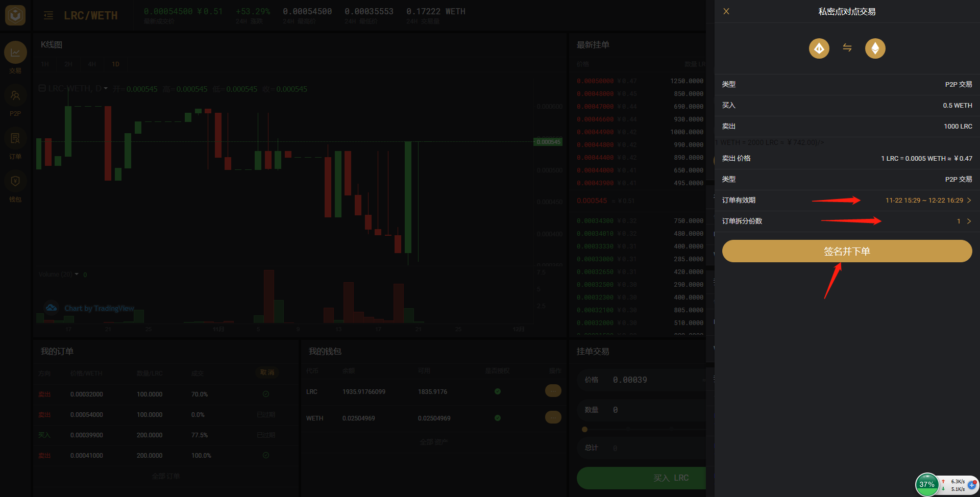Close the private P2P trade panel
The image size is (980, 497).
[x=726, y=11]
